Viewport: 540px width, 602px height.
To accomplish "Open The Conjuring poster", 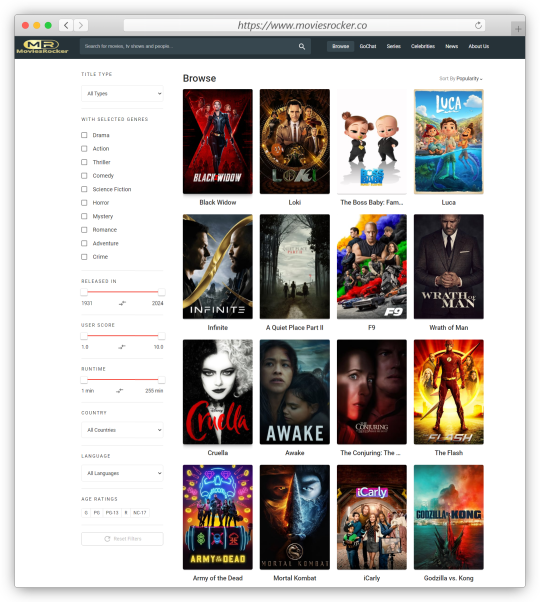I will coord(372,392).
